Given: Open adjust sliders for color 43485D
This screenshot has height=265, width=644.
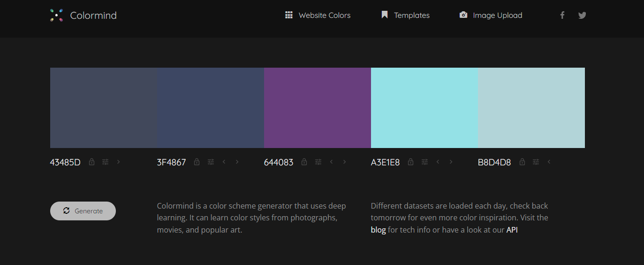Looking at the screenshot, I should coord(105,162).
